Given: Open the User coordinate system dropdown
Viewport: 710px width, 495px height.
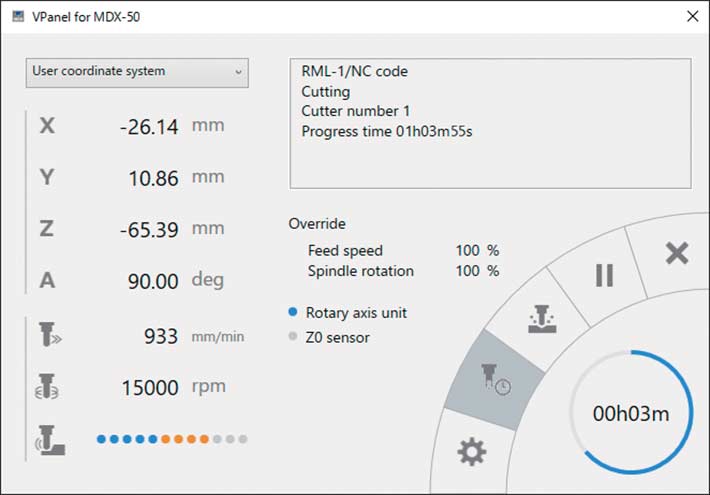Looking at the screenshot, I should click(x=137, y=72).
